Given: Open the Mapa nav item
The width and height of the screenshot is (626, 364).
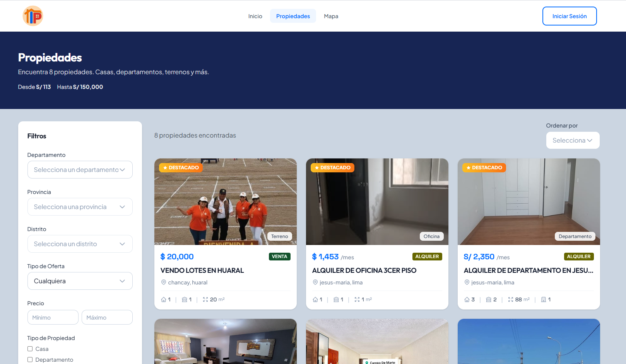Looking at the screenshot, I should coord(331,16).
